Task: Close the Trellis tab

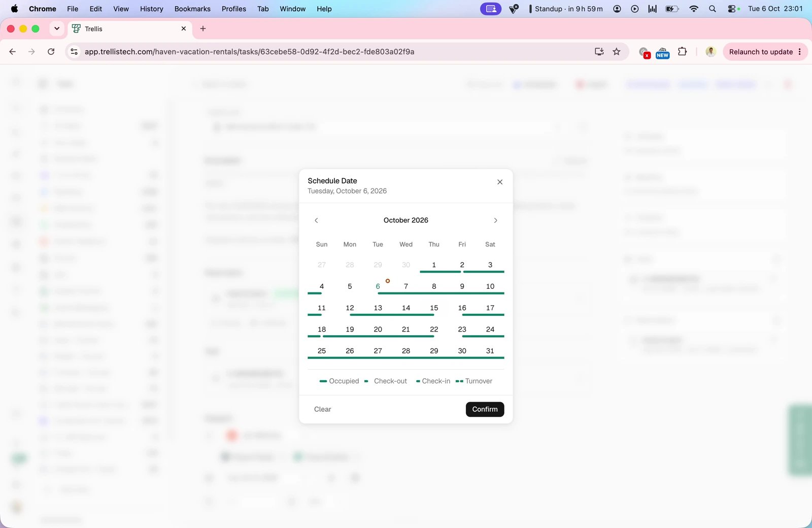Action: (184, 29)
